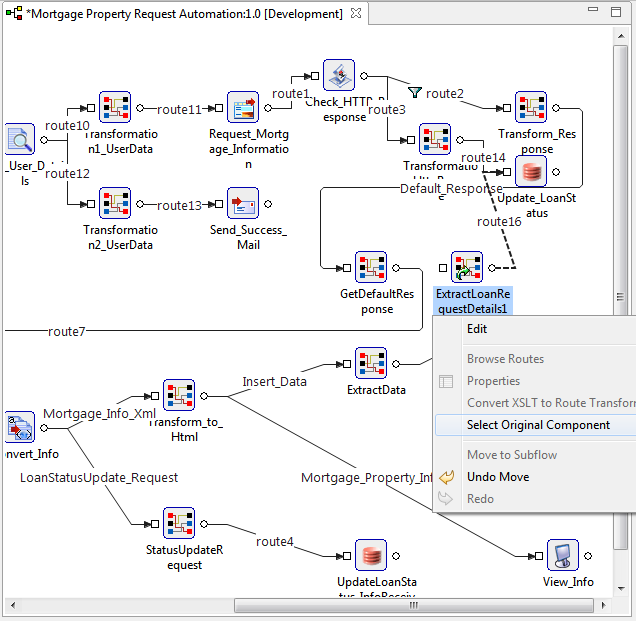
Task: Select the route11 label
Action: 179,110
